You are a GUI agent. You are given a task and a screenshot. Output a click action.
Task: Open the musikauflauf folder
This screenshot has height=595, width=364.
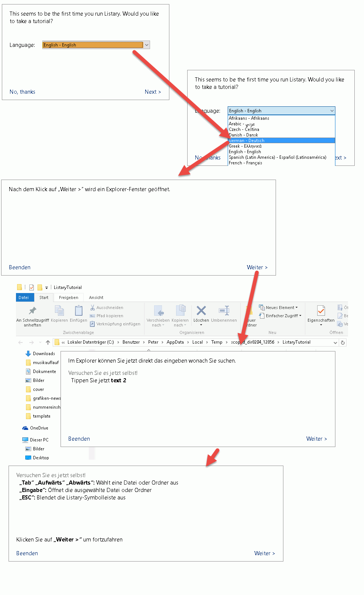[42, 363]
